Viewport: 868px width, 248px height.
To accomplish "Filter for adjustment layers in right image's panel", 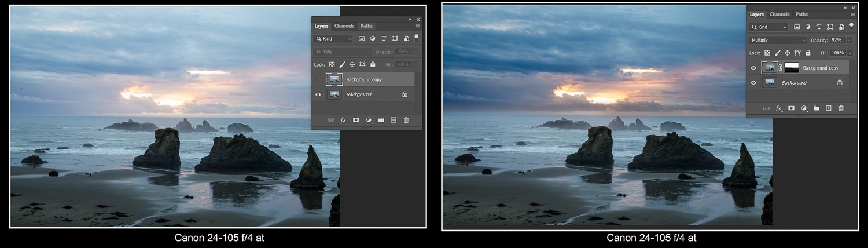I will coord(808,27).
